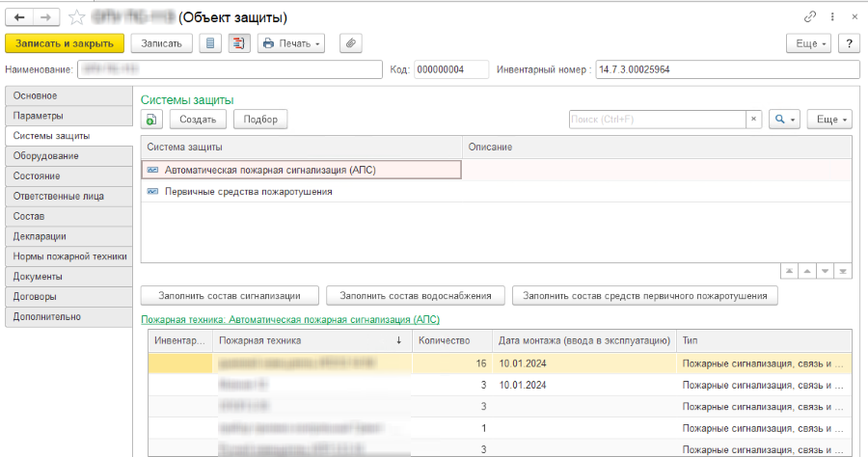Open the Печать dropdown
868x457 pixels.
tap(291, 43)
